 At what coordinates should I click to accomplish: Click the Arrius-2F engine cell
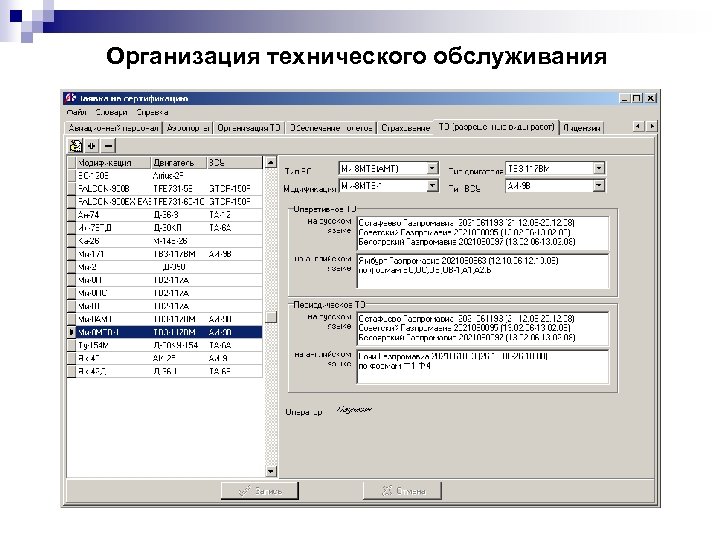179,175
